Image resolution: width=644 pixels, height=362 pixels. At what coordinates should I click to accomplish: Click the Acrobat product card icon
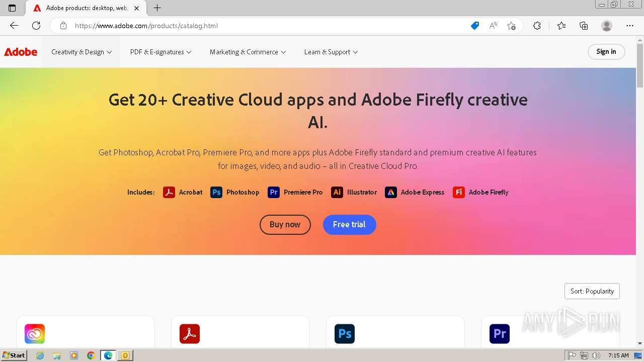[x=190, y=334]
